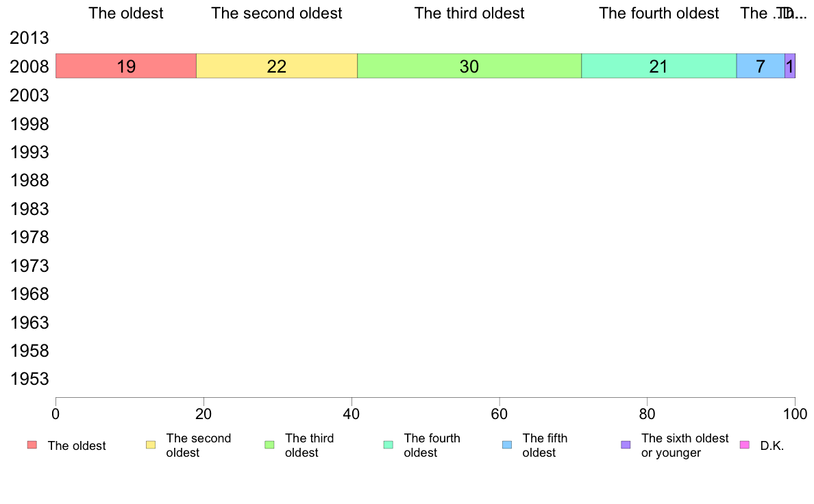Click the 'The fourth oldest' column header

click(658, 13)
